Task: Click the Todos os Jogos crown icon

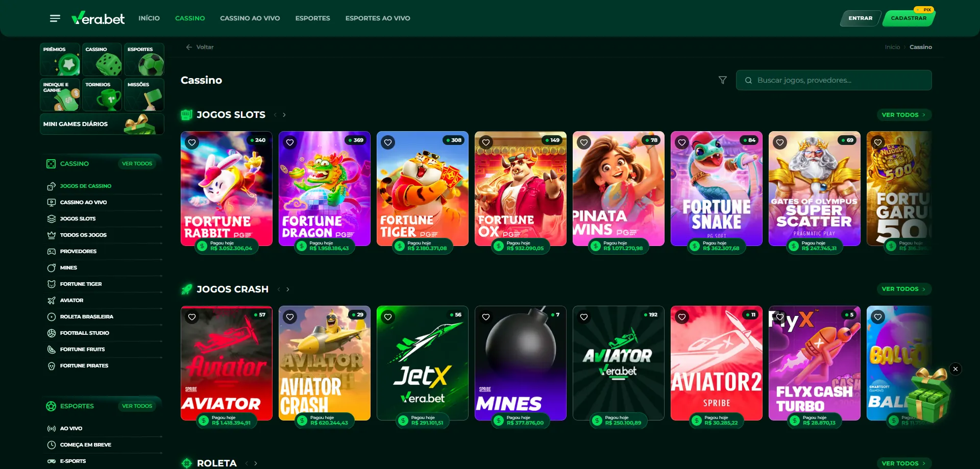Action: coord(51,235)
